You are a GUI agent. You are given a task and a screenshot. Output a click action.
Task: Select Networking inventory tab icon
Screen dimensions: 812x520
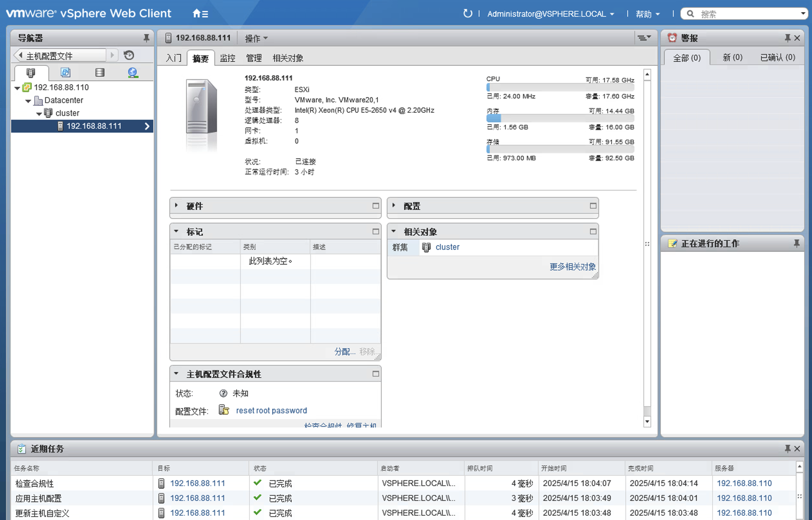tap(133, 73)
